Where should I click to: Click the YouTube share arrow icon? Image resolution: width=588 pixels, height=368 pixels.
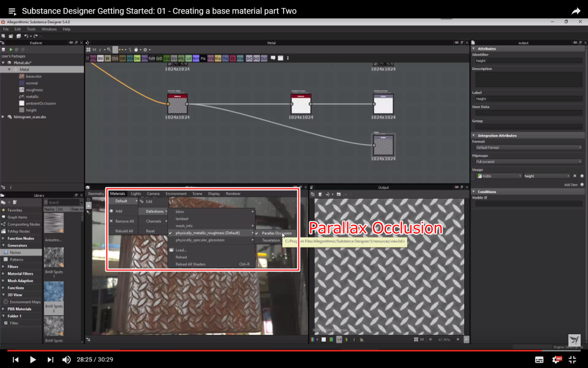576,11
